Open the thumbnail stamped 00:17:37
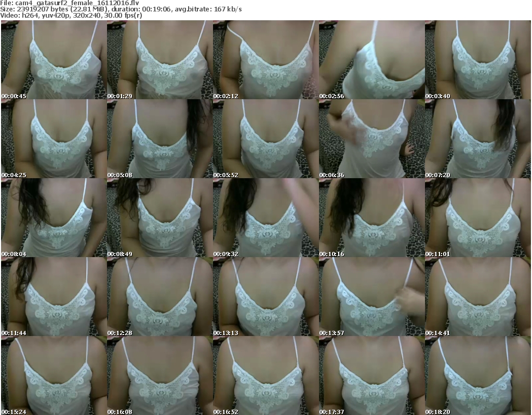 (x=372, y=376)
